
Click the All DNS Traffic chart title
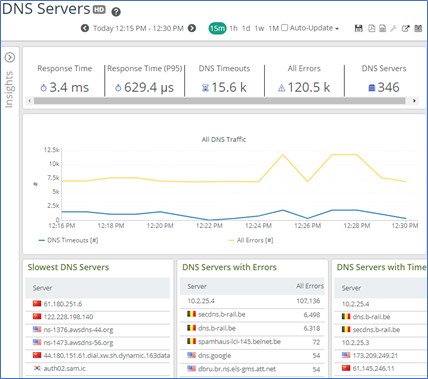224,139
